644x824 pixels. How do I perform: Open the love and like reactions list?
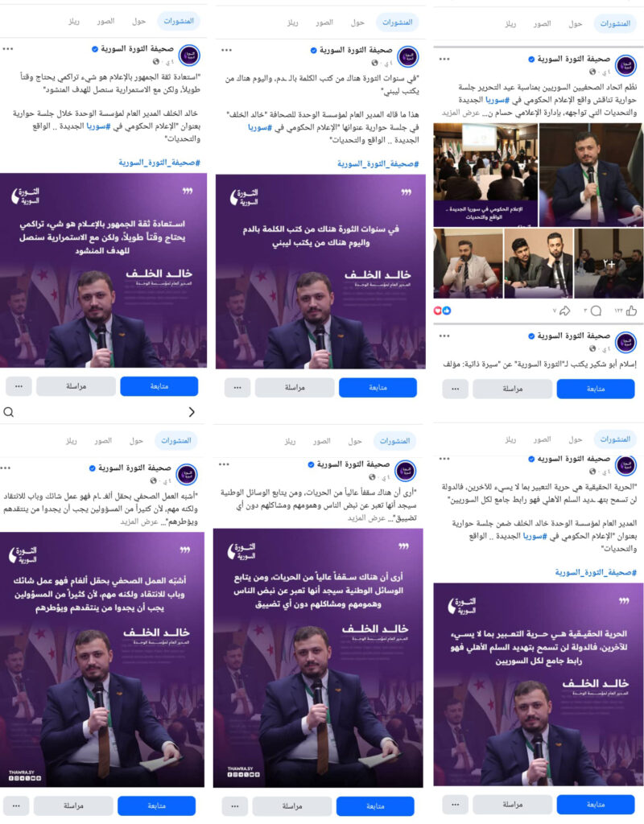click(442, 311)
